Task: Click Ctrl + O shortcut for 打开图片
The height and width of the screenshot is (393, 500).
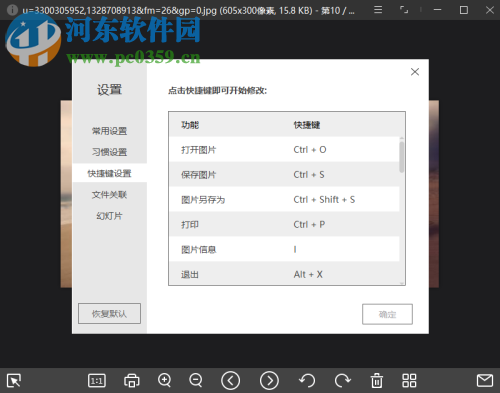Action: [x=310, y=150]
